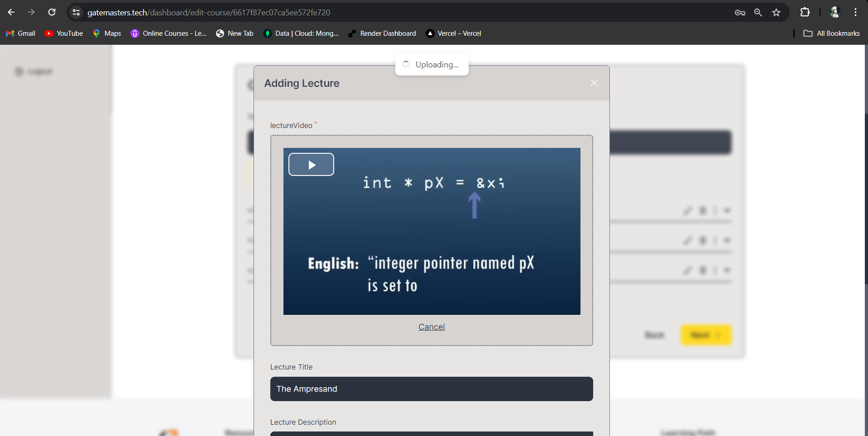
Task: Toggle the eye visibility icon on the first lecture row
Action: pos(727,210)
